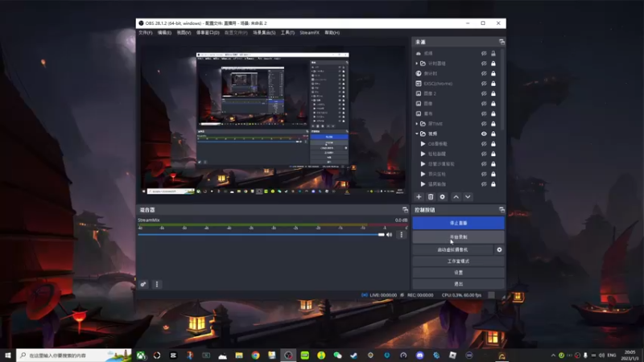Unlock the 视频 group
The height and width of the screenshot is (362, 644).
click(x=493, y=134)
